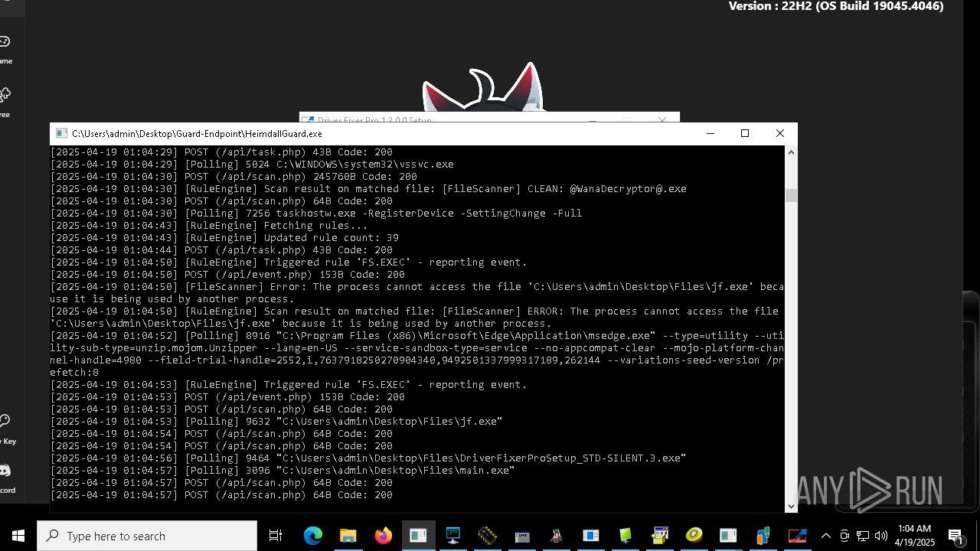This screenshot has width=980, height=551.
Task: Open the green cube app on taskbar
Action: tap(626, 536)
